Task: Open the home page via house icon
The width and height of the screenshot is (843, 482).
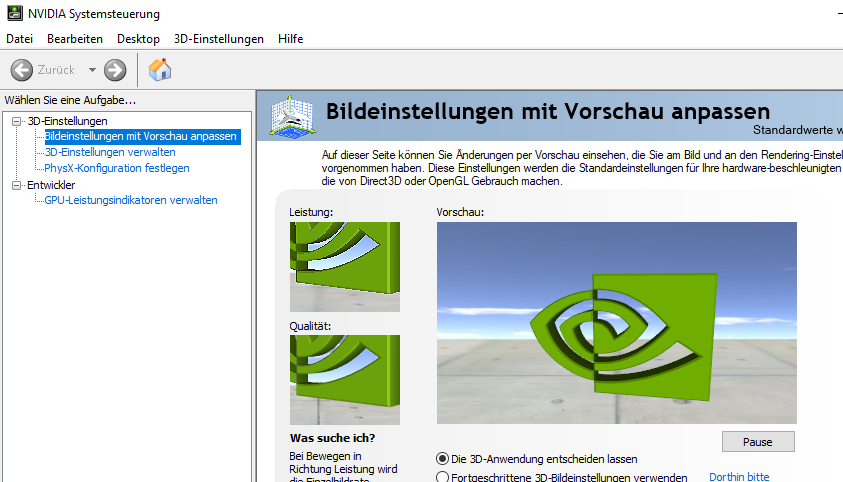Action: [160, 69]
